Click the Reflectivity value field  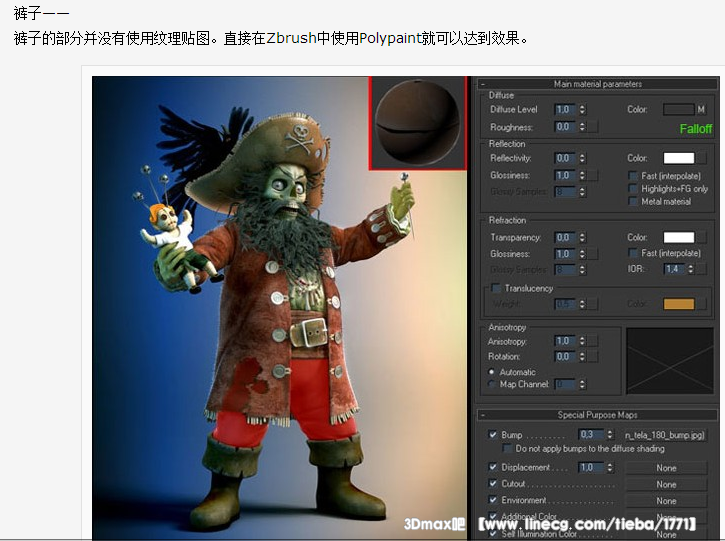click(565, 158)
